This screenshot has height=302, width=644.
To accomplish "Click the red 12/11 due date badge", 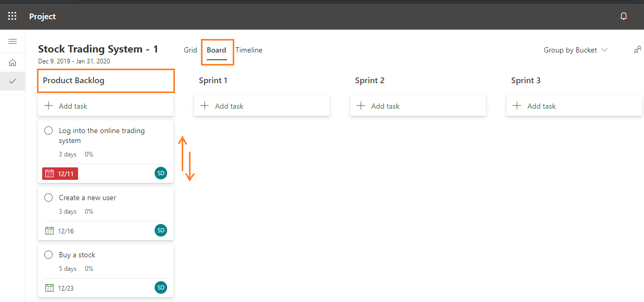I will tap(60, 174).
